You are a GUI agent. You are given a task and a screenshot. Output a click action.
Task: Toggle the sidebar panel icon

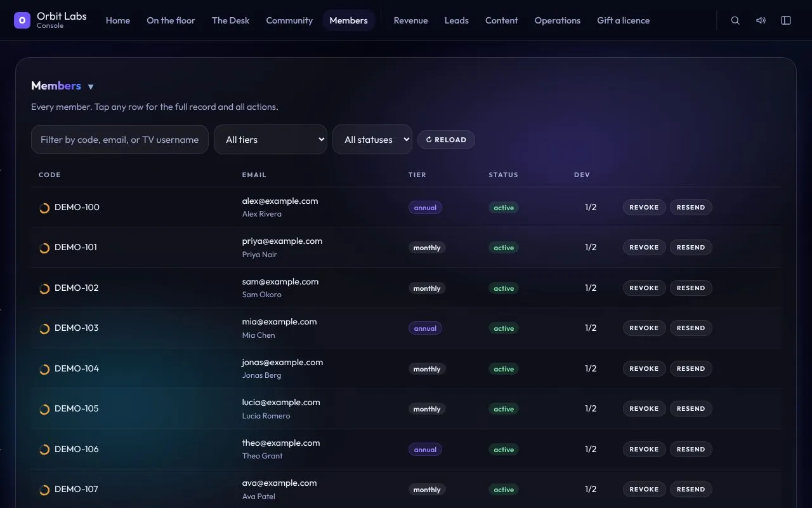[786, 20]
